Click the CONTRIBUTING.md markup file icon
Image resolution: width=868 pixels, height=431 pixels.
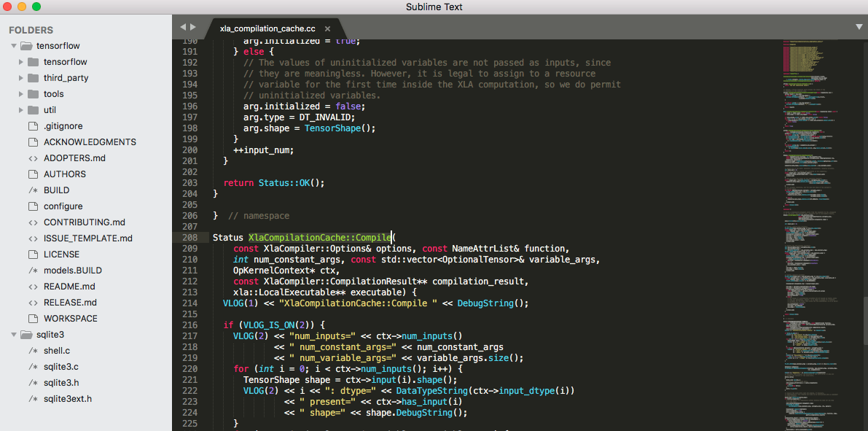click(34, 222)
